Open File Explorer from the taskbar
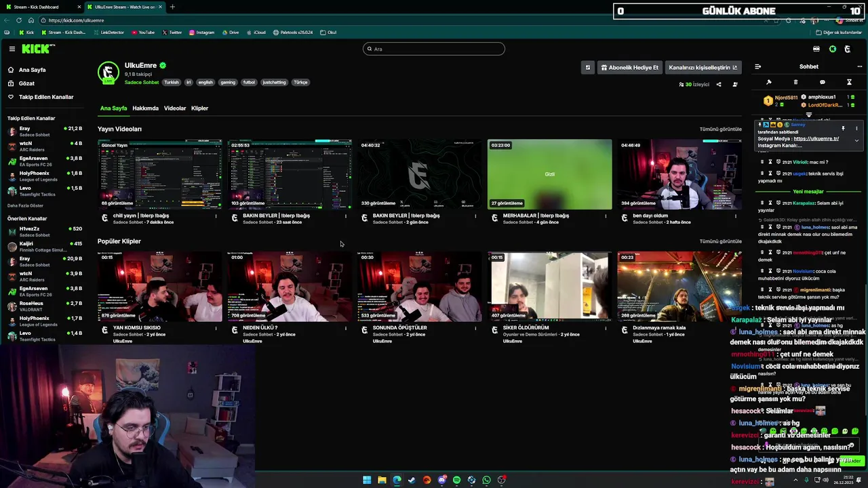The image size is (868, 488). click(x=382, y=480)
